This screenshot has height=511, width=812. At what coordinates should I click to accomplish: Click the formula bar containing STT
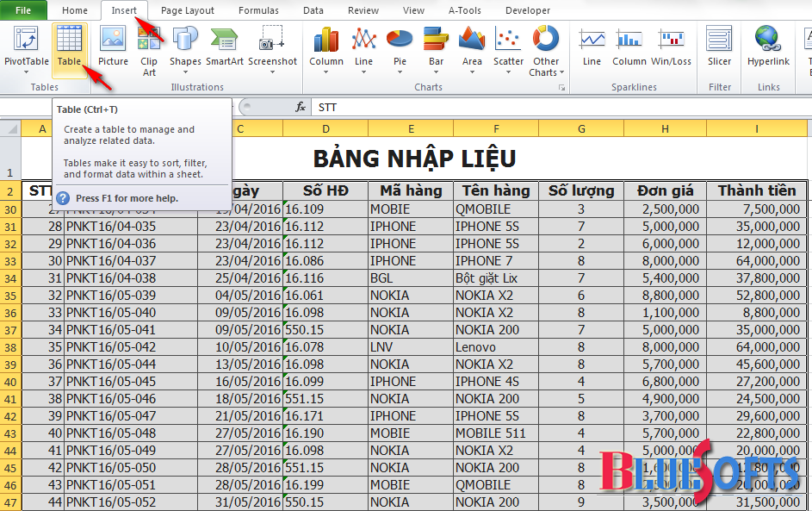[x=562, y=107]
